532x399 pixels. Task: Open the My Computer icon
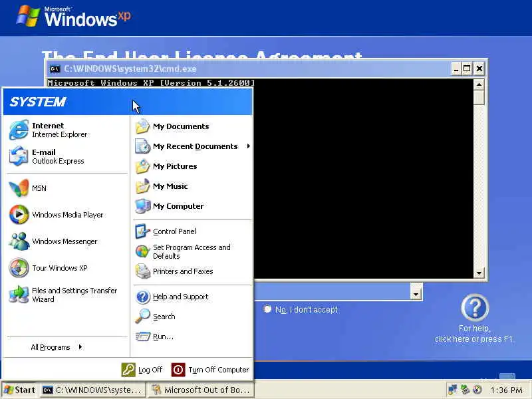tap(142, 206)
